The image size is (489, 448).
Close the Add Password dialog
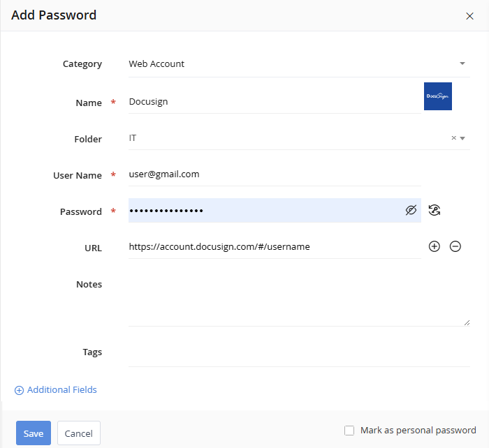coord(469,16)
